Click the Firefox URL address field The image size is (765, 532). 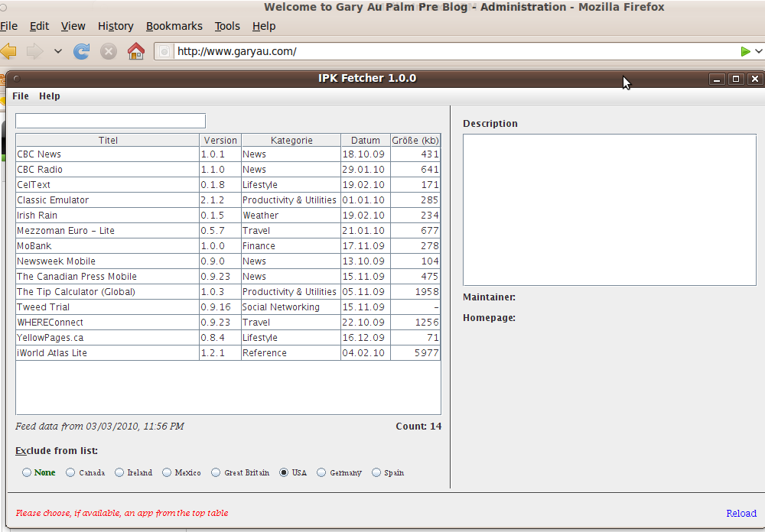point(456,51)
